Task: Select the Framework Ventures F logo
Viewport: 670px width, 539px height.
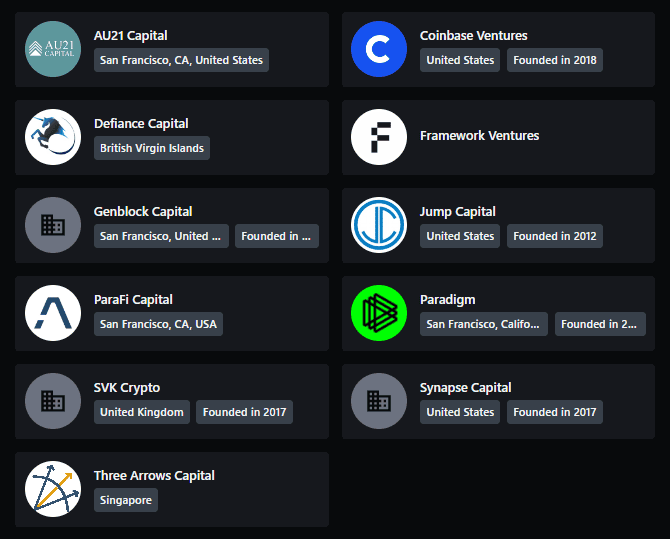Action: [379, 137]
